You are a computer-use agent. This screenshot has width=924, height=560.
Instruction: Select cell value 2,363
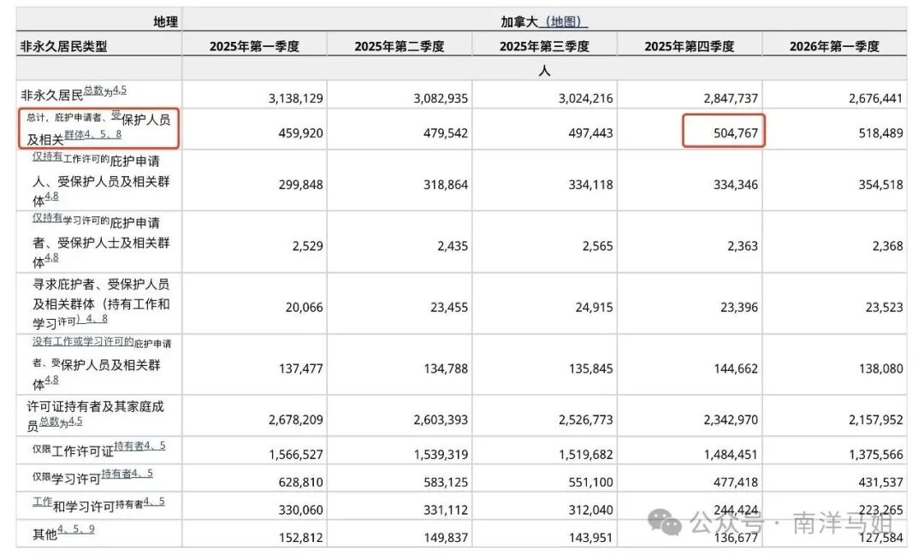(x=743, y=246)
